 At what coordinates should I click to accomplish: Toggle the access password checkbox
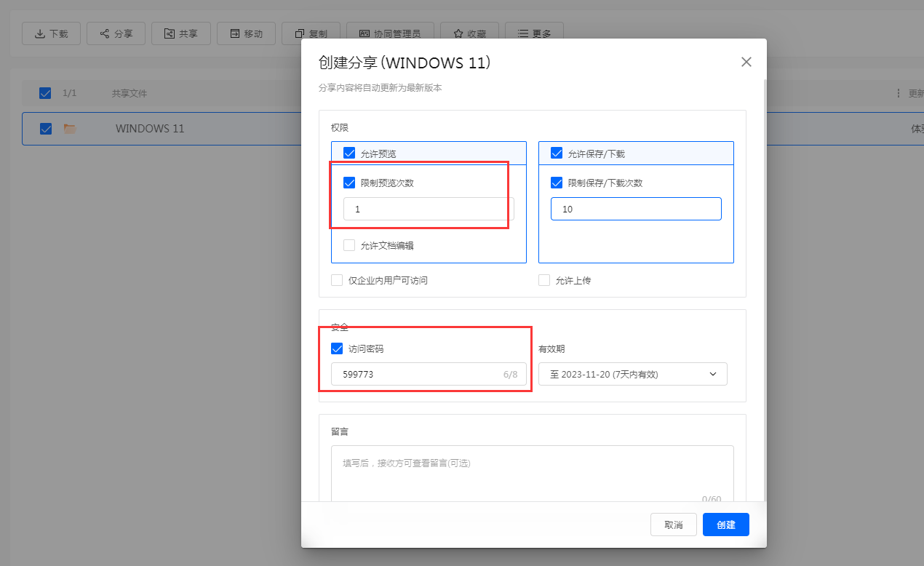pyautogui.click(x=337, y=348)
